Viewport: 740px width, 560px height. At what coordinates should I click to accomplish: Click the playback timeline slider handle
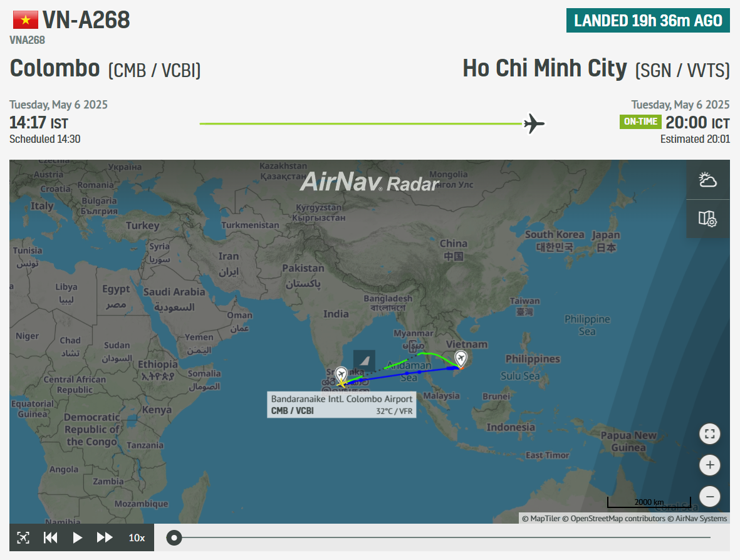[174, 537]
